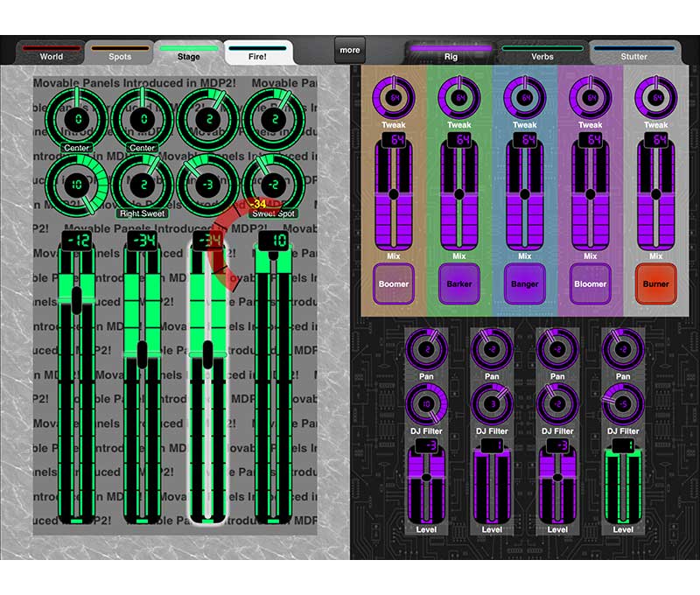Click the DJ Filter knob showing 3
Screen dimensions: 700x595
492,404
